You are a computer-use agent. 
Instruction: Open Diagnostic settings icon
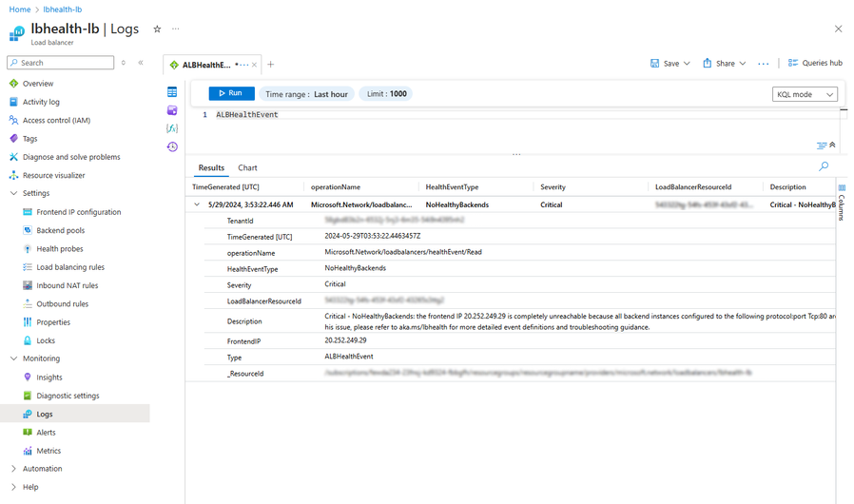(x=28, y=396)
